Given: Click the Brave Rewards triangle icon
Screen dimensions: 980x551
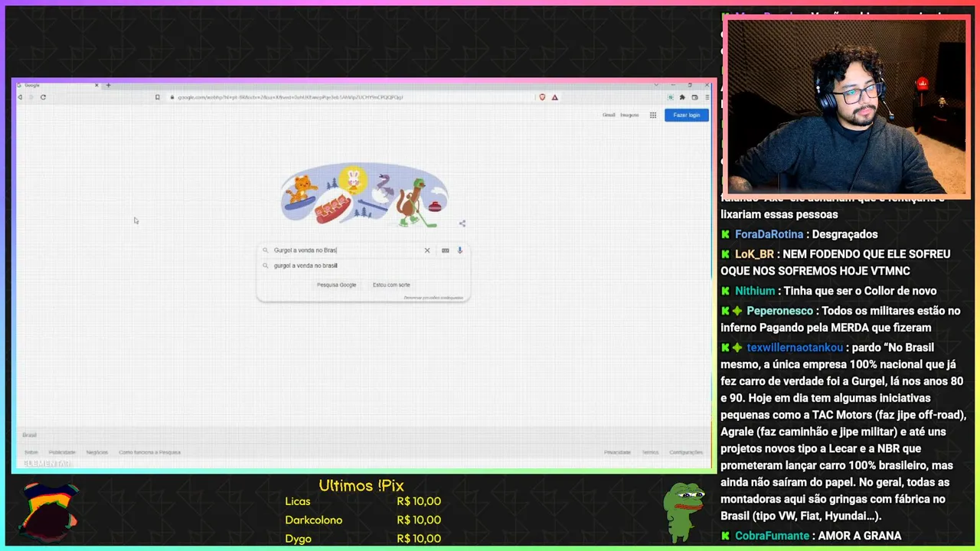Looking at the screenshot, I should [554, 97].
